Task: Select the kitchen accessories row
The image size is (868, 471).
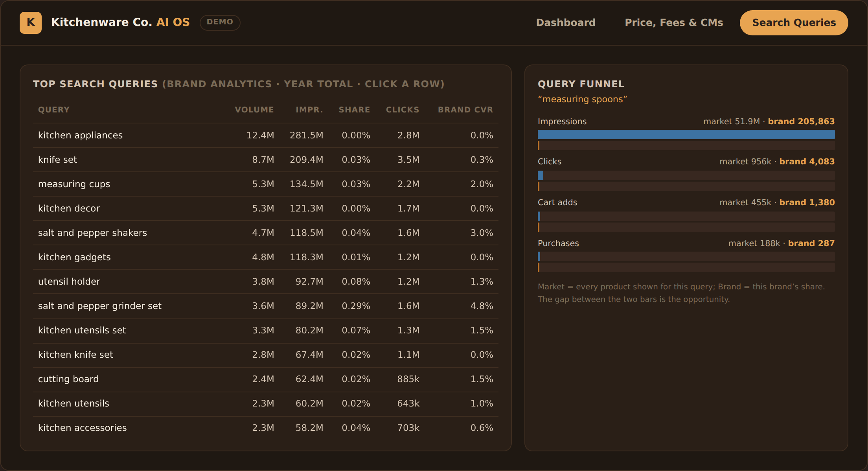Action: coord(266,428)
